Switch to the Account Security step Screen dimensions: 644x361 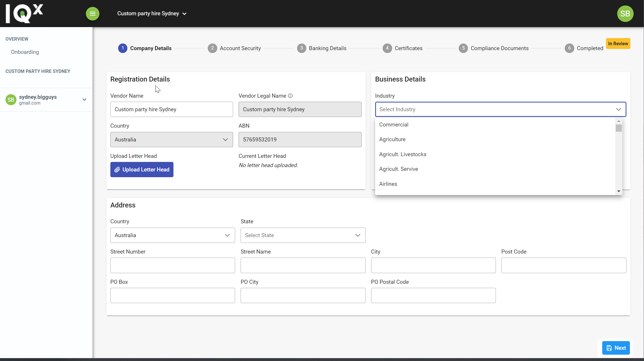click(x=240, y=48)
